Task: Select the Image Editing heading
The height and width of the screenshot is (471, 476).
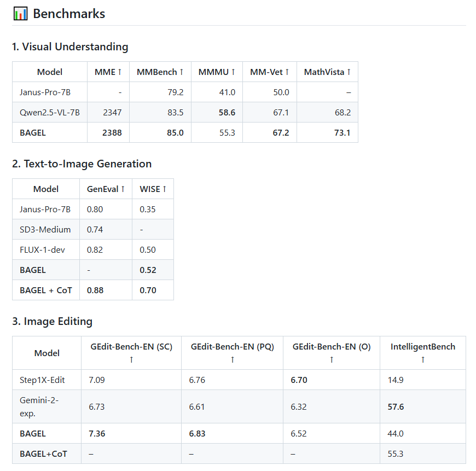Action: click(53, 321)
